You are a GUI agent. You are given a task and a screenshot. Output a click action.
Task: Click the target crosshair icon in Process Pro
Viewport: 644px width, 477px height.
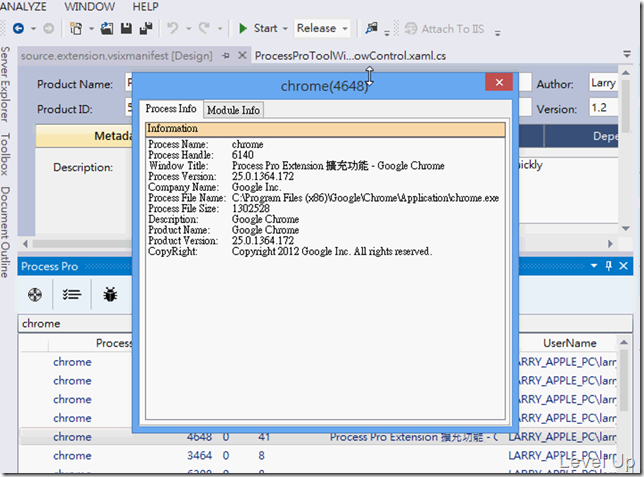point(35,295)
